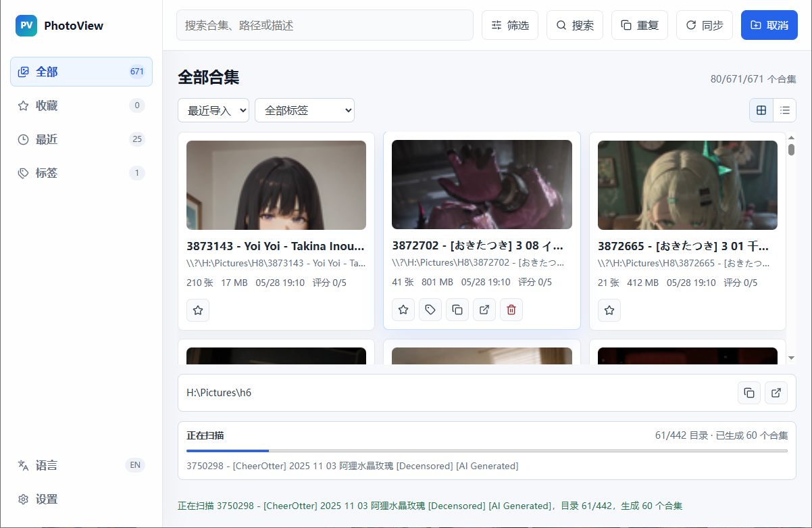Screen dimensions: 812x528
Task: Open H:\Pictures\h6 folder externally
Action: coord(776,393)
